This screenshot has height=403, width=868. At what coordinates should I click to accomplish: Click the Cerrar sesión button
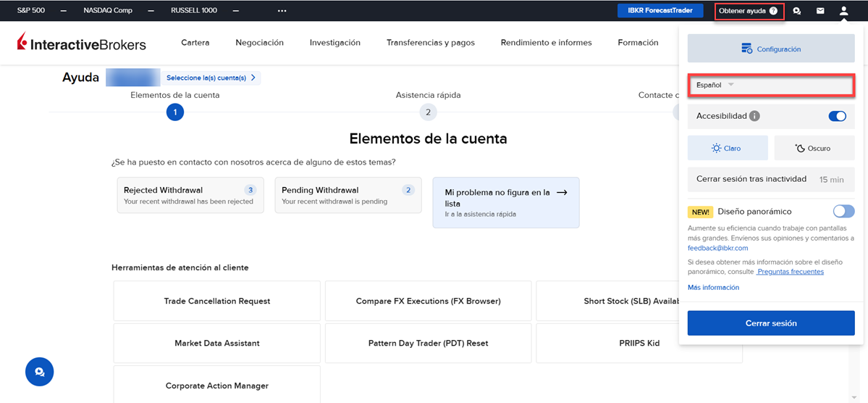(771, 323)
